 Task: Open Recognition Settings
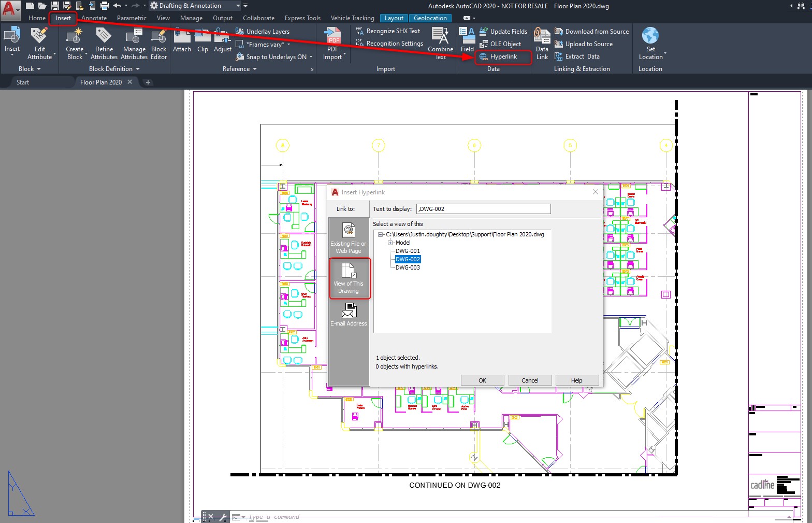click(389, 44)
